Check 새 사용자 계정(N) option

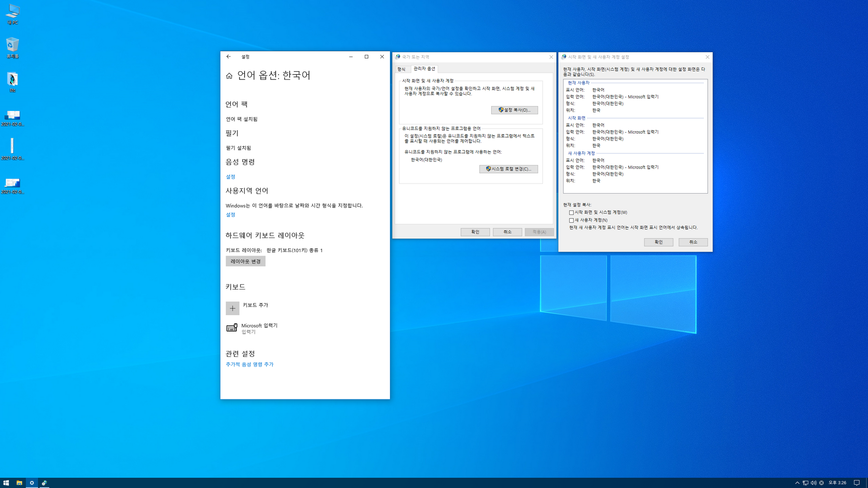[572, 220]
